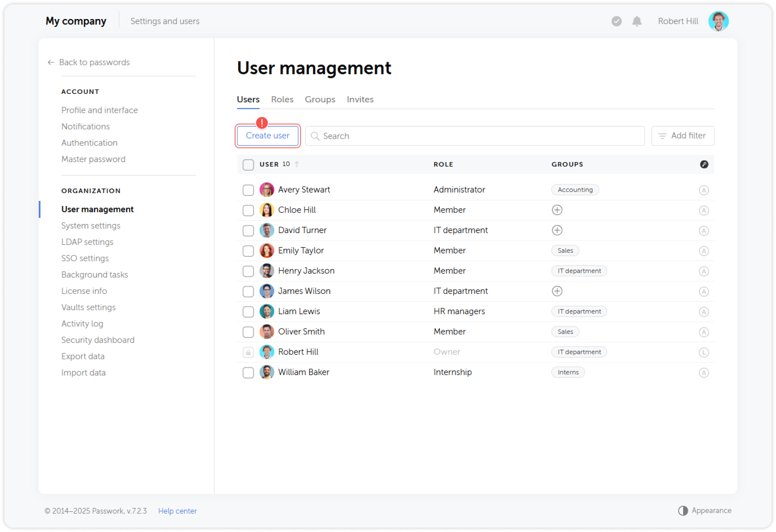Click the plus expander for James Wilson's groups
This screenshot has height=532, width=776.
click(557, 291)
